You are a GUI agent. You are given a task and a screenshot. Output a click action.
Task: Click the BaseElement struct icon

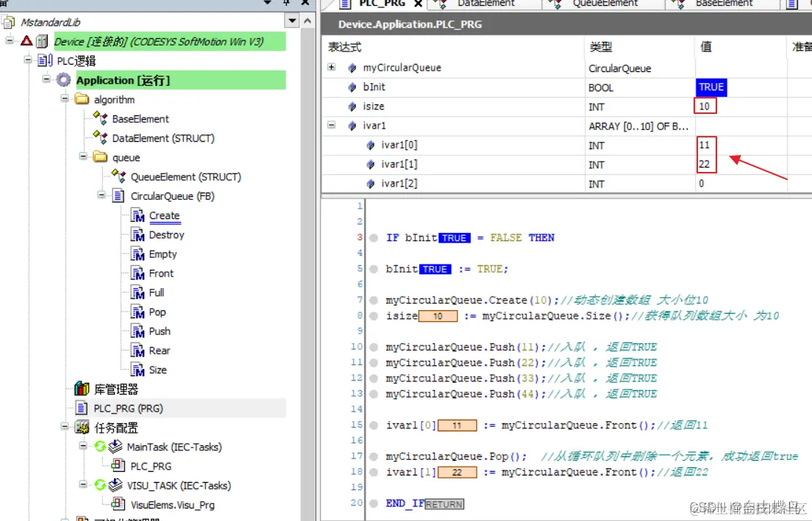click(x=101, y=118)
